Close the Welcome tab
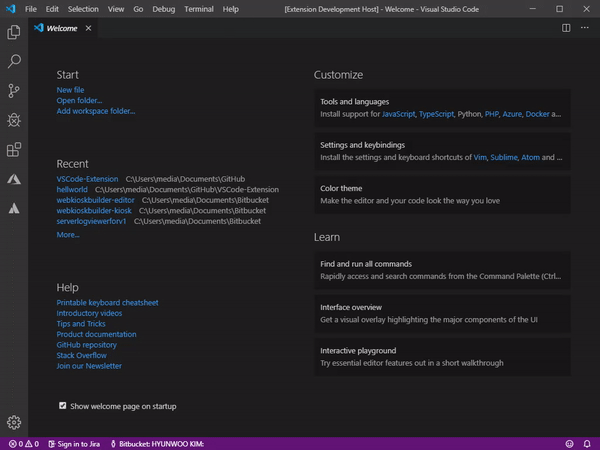This screenshot has height=450, width=600. coord(88,28)
